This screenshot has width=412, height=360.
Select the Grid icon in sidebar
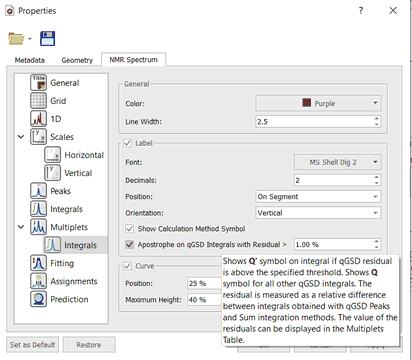(39, 101)
